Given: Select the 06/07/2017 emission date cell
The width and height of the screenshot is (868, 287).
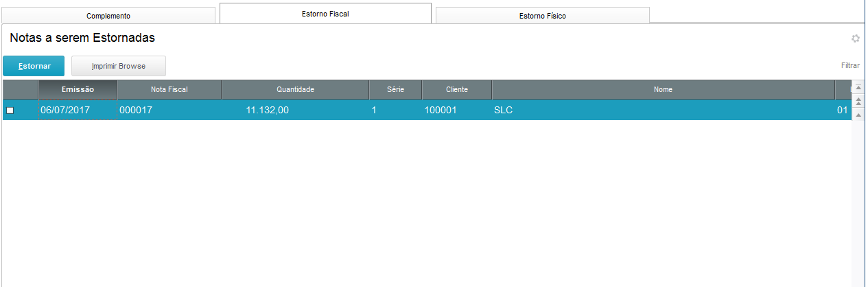Looking at the screenshot, I should click(x=78, y=110).
